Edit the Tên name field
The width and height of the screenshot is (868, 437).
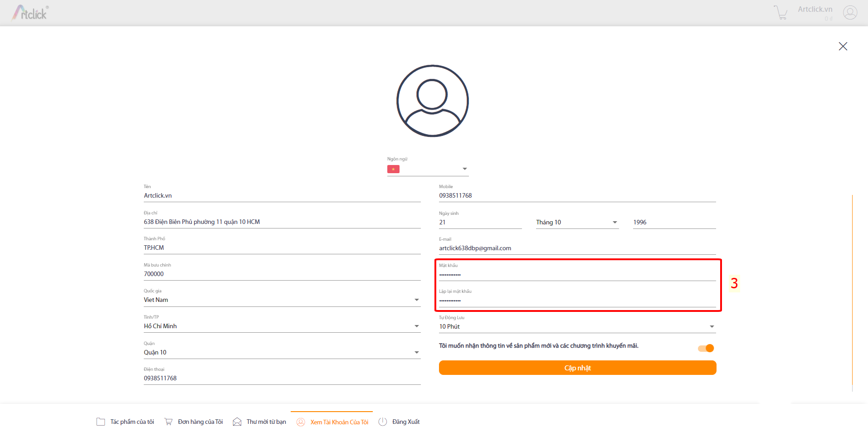point(282,196)
